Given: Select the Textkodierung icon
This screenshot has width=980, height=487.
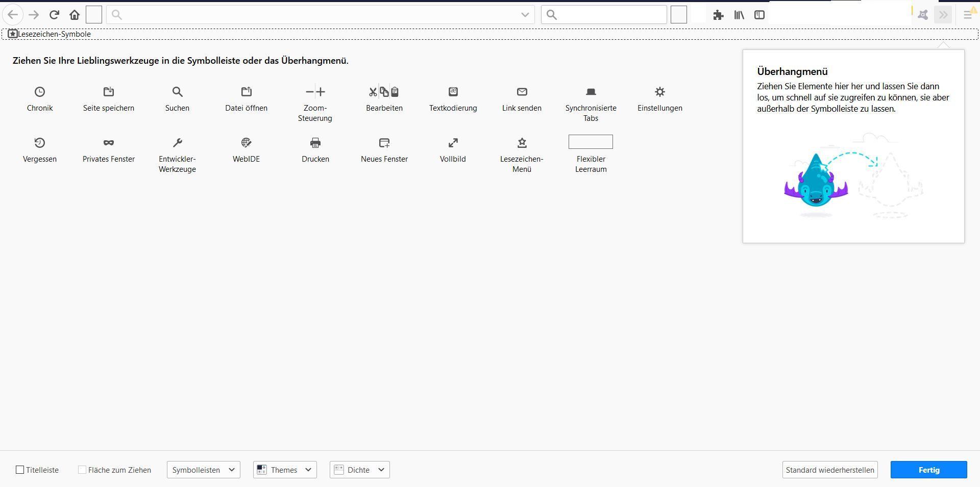Looking at the screenshot, I should [x=453, y=92].
